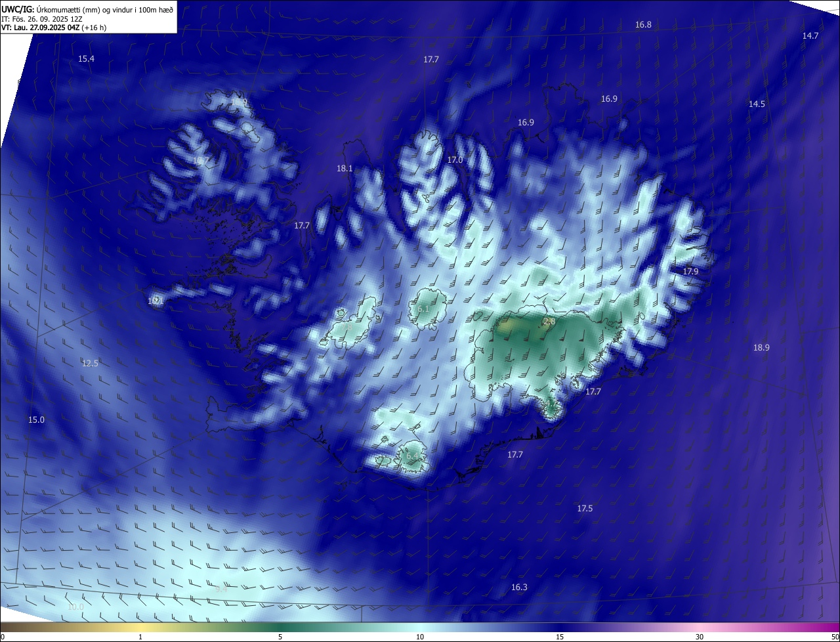
Task: Click the 14.5 value label
Action: (x=757, y=104)
